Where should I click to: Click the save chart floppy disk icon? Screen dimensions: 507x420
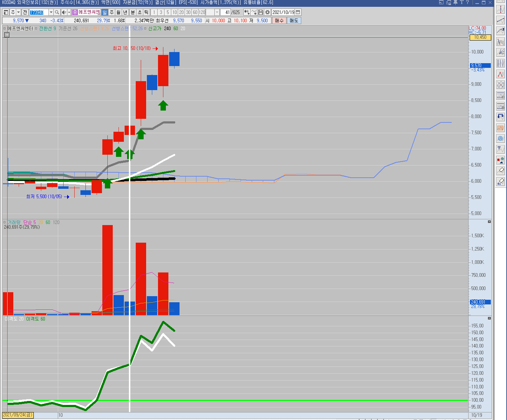(x=261, y=12)
